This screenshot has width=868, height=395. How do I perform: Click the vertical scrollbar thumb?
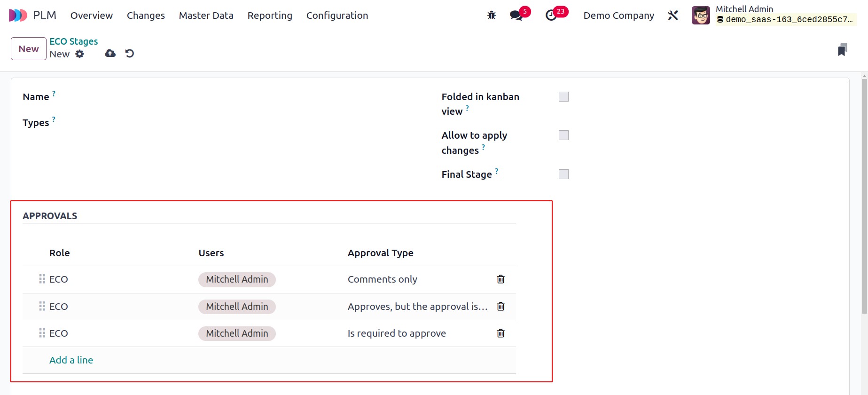pyautogui.click(x=864, y=196)
